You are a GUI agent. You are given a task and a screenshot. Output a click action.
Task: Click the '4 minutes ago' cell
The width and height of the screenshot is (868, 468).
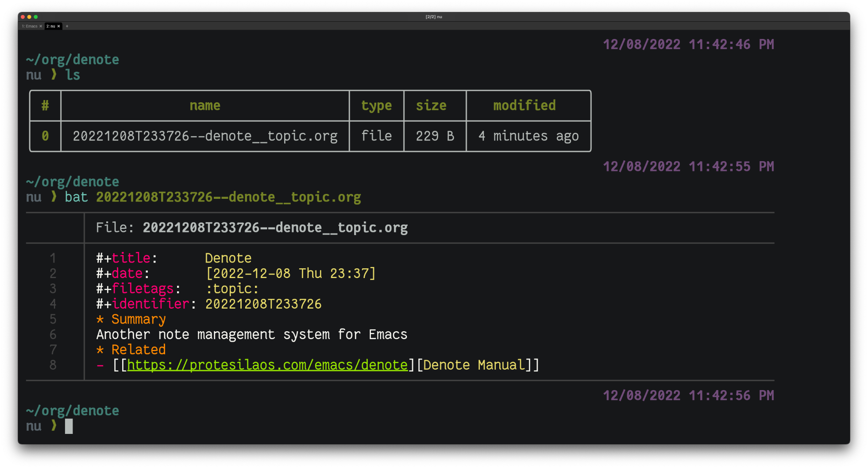(529, 136)
